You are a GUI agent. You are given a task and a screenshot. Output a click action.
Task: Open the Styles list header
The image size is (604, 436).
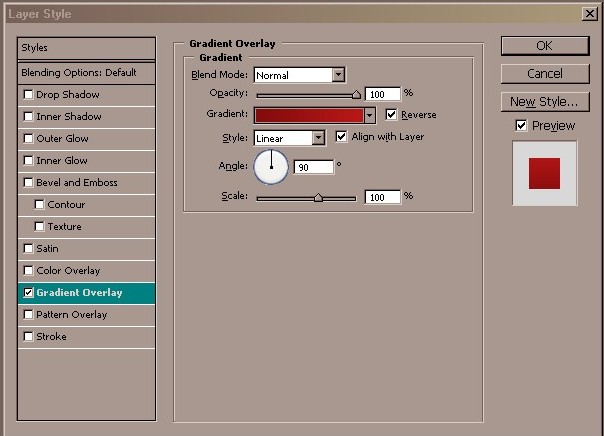(x=87, y=48)
